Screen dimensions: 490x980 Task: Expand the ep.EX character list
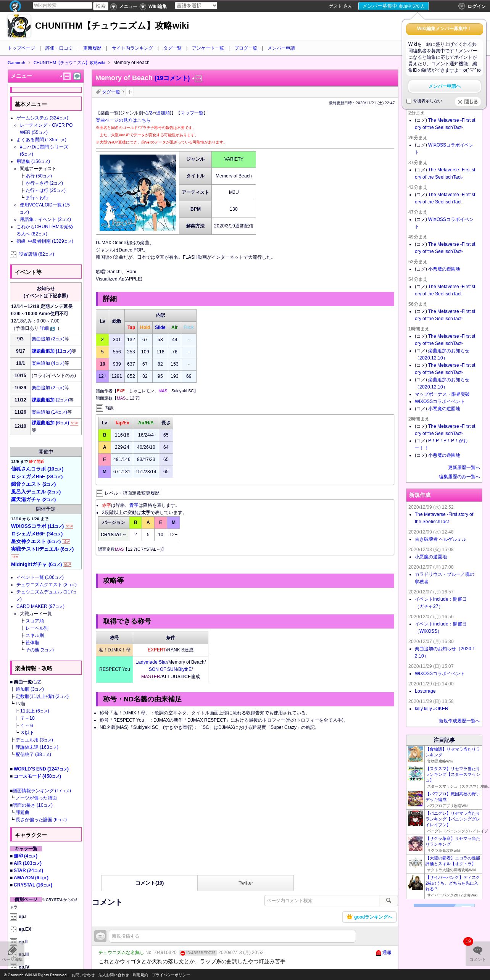point(13,929)
